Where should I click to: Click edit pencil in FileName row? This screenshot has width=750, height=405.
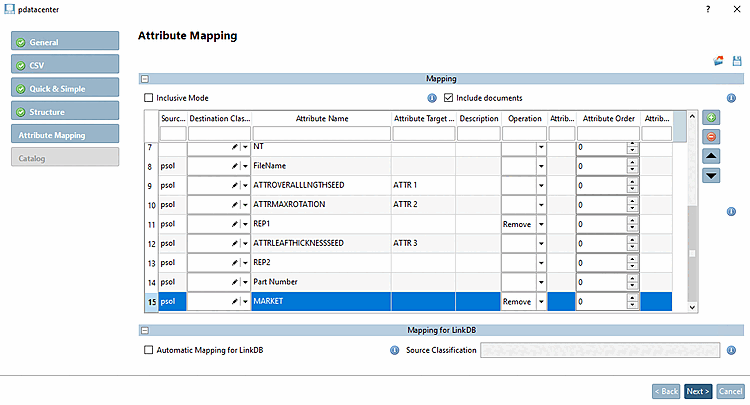pos(234,166)
